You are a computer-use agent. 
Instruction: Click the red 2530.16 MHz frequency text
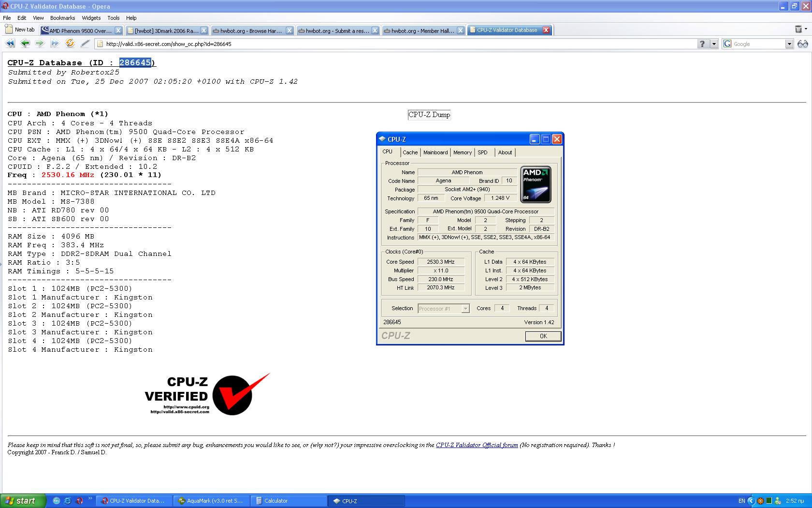(x=68, y=175)
